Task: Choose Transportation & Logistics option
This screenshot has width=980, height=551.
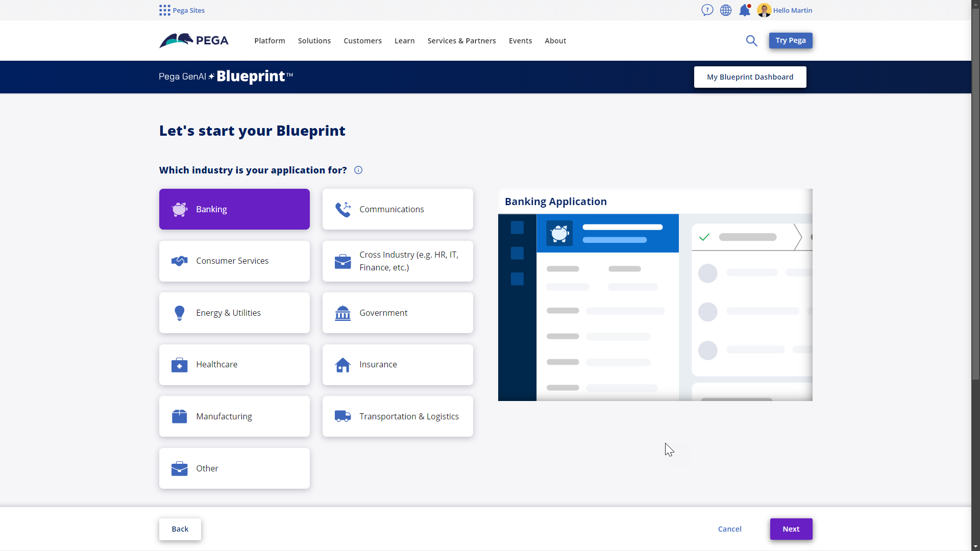Action: 398,416
